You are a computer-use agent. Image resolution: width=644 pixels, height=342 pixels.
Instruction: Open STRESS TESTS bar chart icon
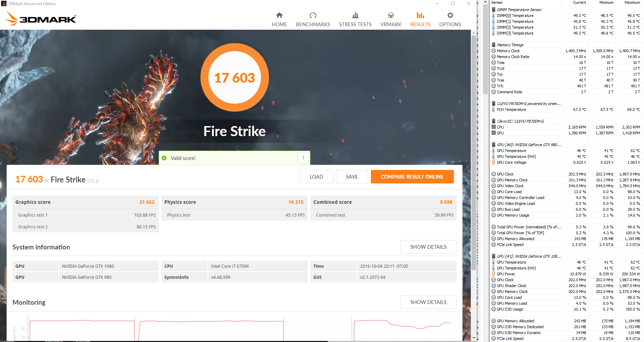click(x=355, y=15)
